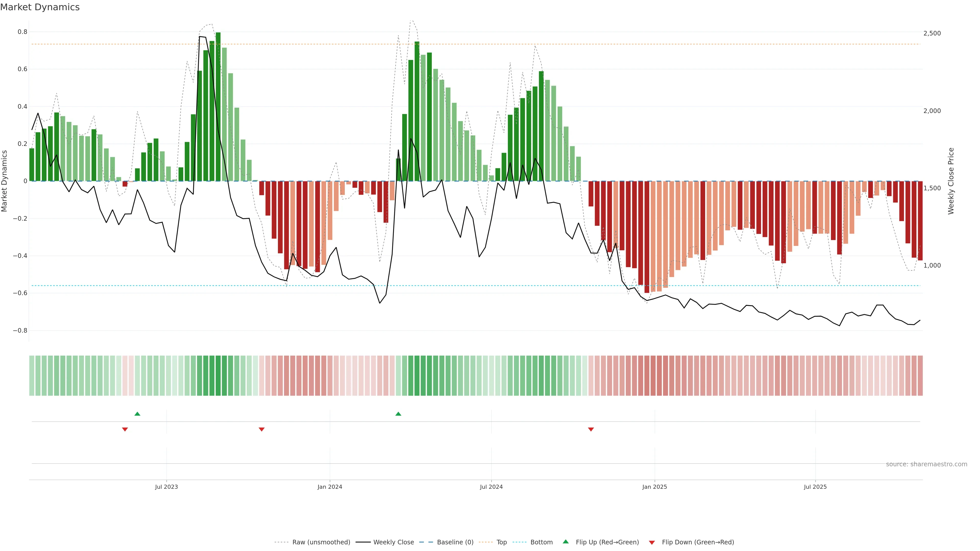Click the leftmost red Flip Down triangle marker
This screenshot has width=980, height=551.
pos(125,429)
